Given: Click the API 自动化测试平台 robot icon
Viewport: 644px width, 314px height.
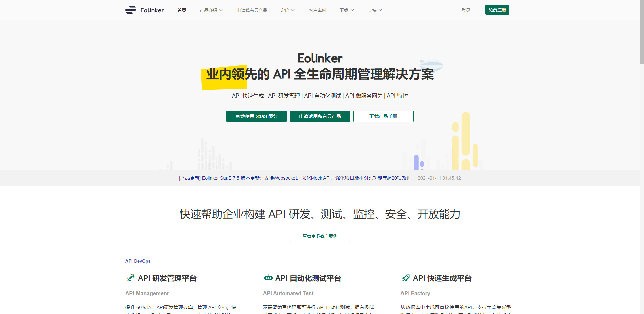Looking at the screenshot, I should pos(268,278).
